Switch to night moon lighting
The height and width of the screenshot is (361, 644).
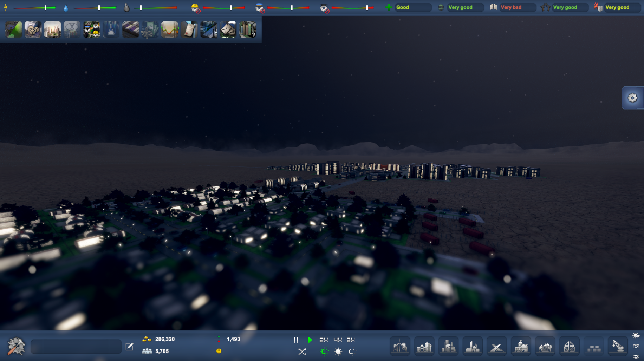[x=352, y=352]
